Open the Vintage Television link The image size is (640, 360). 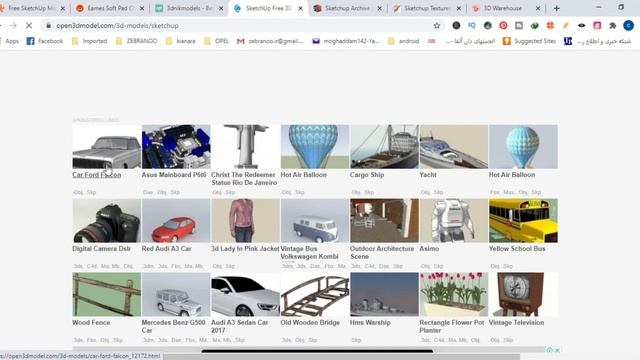(x=516, y=322)
